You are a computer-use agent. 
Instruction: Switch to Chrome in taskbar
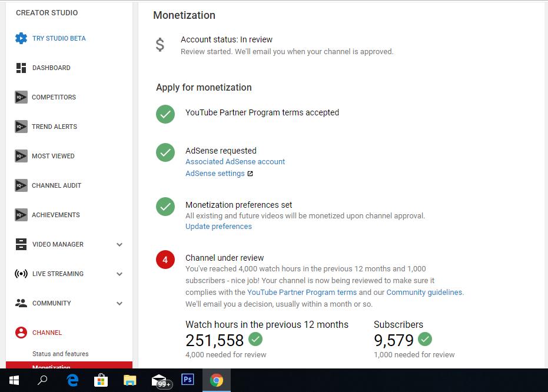pos(217,380)
